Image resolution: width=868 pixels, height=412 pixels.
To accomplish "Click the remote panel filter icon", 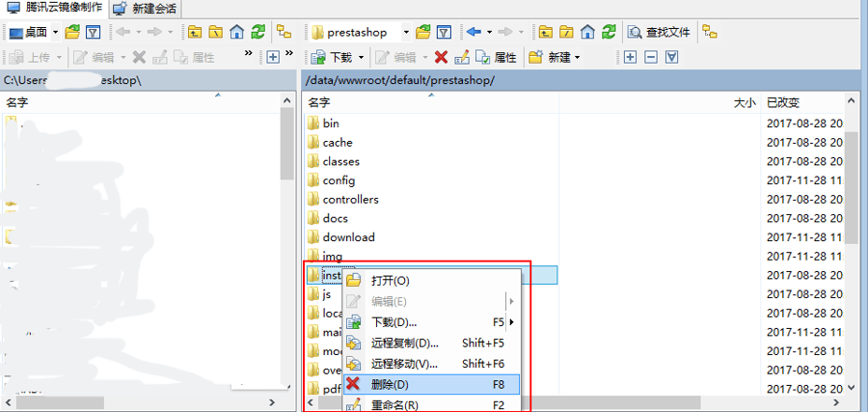I will coord(444,33).
